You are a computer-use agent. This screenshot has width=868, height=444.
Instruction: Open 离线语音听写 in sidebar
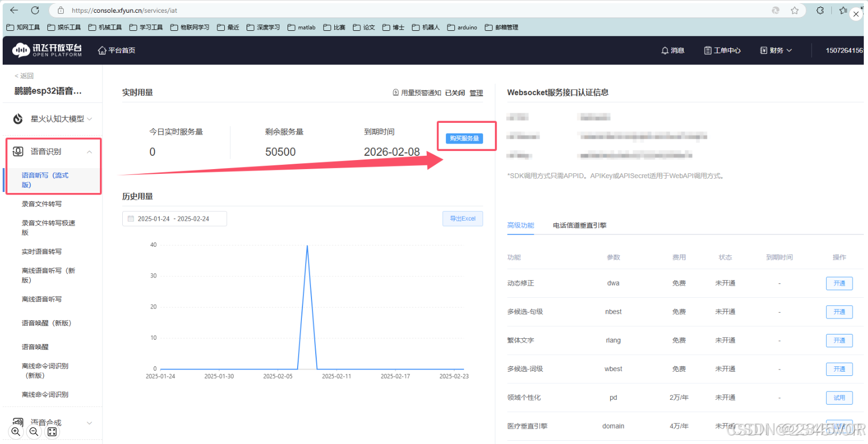click(x=41, y=299)
